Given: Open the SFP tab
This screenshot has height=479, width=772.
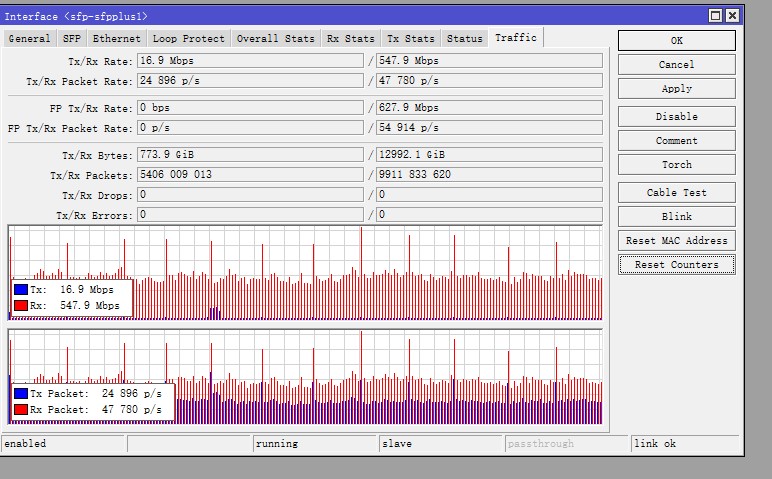Looking at the screenshot, I should tap(72, 38).
